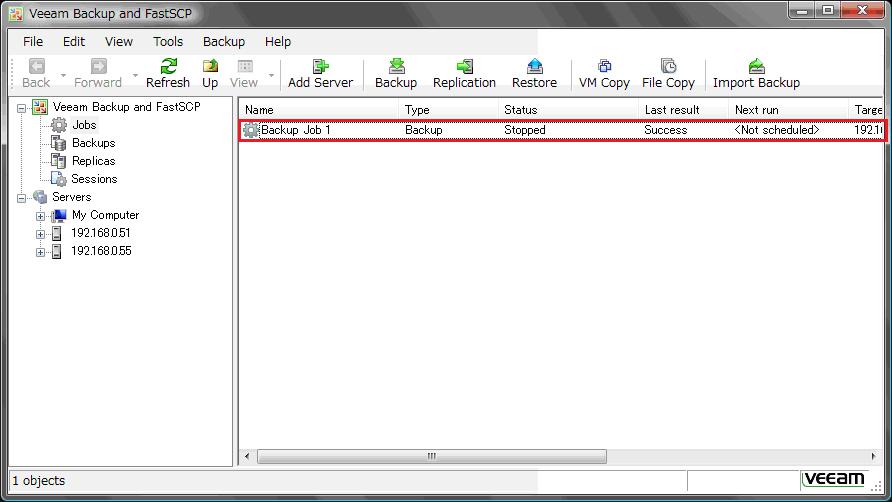
Task: Launch VM Copy from toolbar
Action: (604, 67)
